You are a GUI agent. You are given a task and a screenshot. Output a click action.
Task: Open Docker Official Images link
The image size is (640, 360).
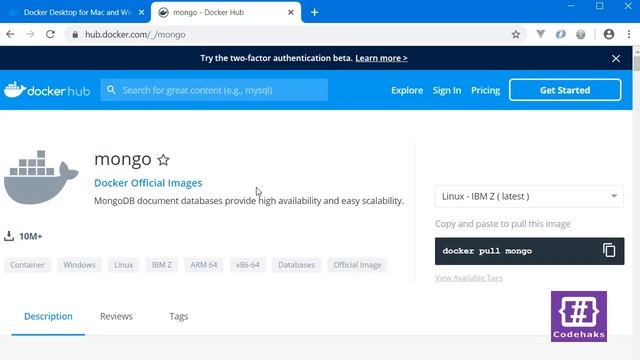click(x=148, y=183)
